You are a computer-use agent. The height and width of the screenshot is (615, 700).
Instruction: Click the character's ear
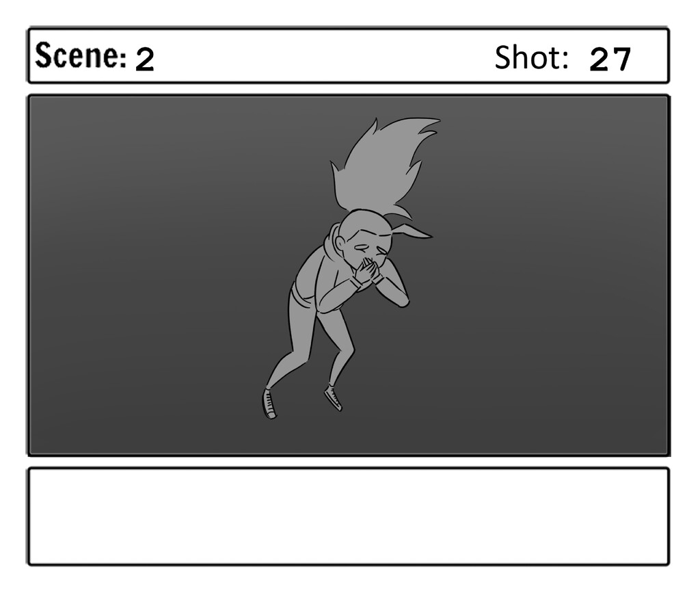click(340, 244)
